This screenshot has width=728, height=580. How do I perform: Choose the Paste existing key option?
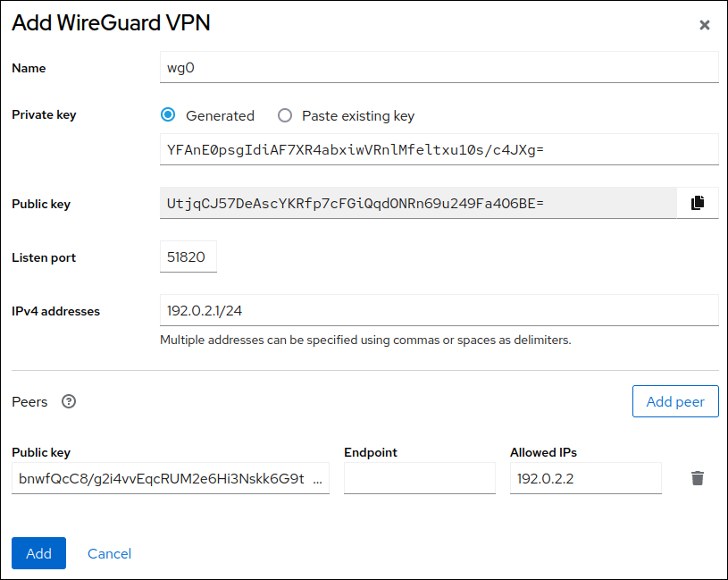(285, 115)
